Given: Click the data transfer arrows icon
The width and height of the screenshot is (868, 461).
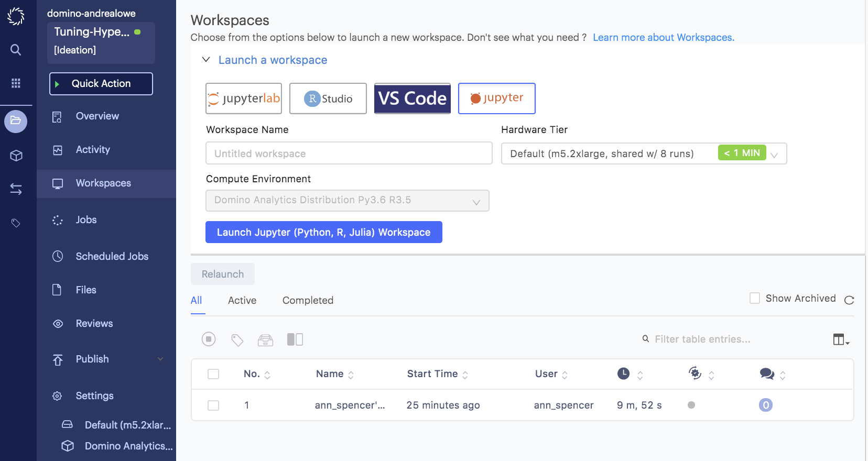Looking at the screenshot, I should (16, 189).
